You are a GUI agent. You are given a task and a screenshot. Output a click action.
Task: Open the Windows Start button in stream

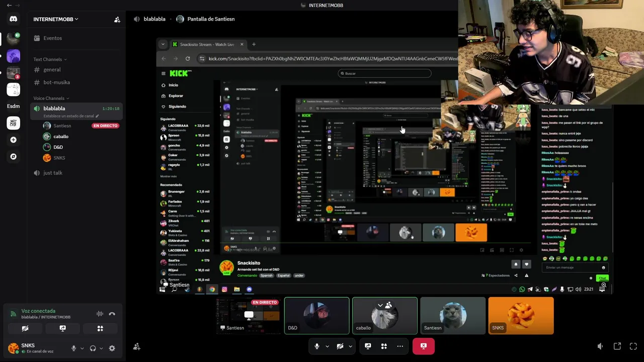(162, 289)
